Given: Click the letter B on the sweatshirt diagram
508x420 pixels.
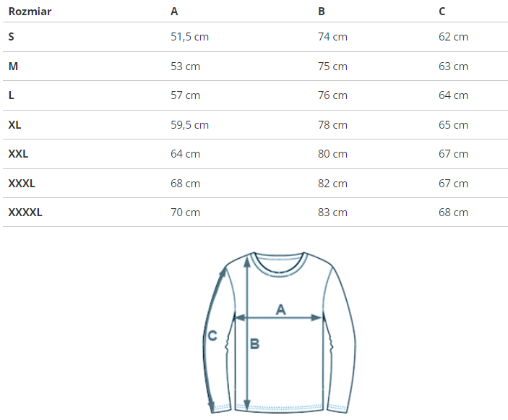Looking at the screenshot, I should click(x=254, y=344).
